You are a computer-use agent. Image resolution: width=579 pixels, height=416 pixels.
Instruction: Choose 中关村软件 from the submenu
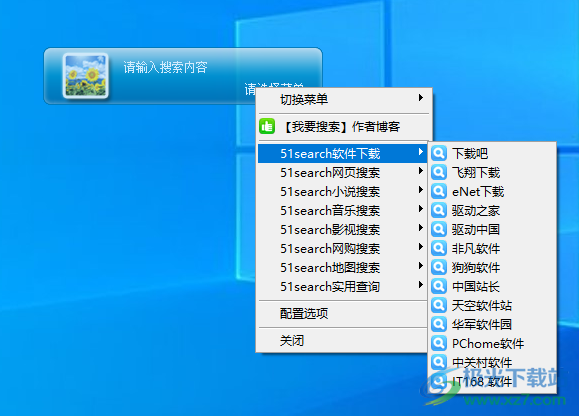[x=492, y=362]
